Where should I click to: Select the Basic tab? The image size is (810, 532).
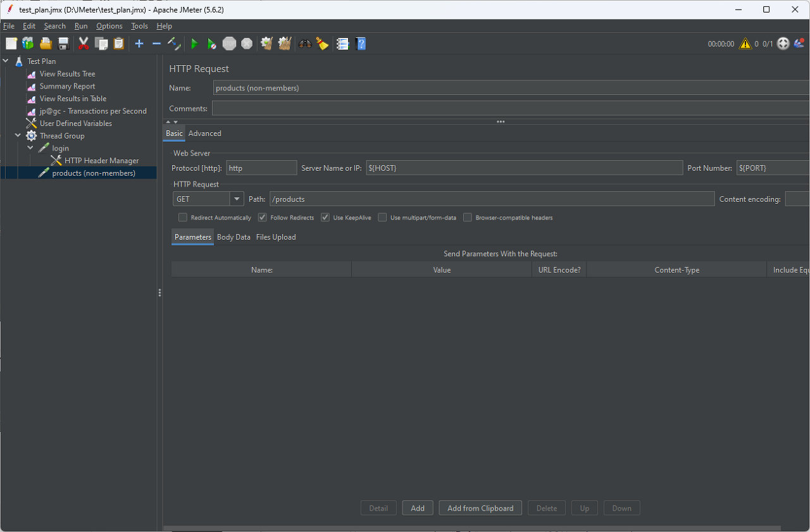(174, 133)
